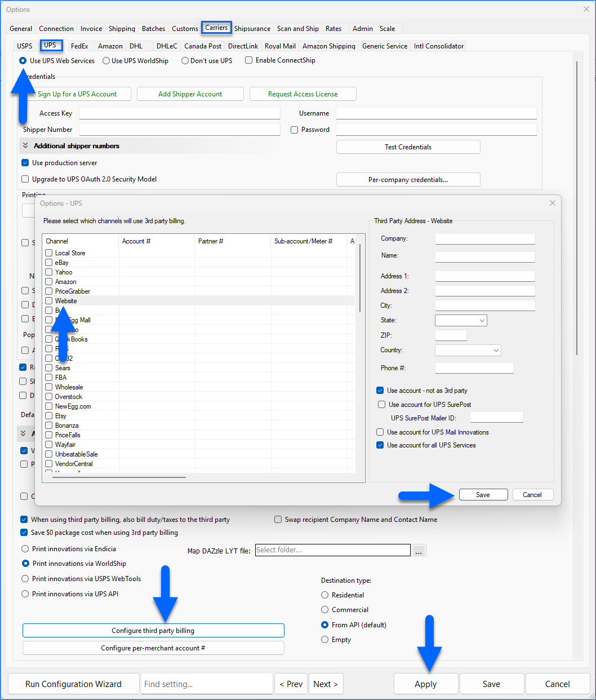
Task: Enable ConnectShip checkbox
Action: (x=248, y=60)
